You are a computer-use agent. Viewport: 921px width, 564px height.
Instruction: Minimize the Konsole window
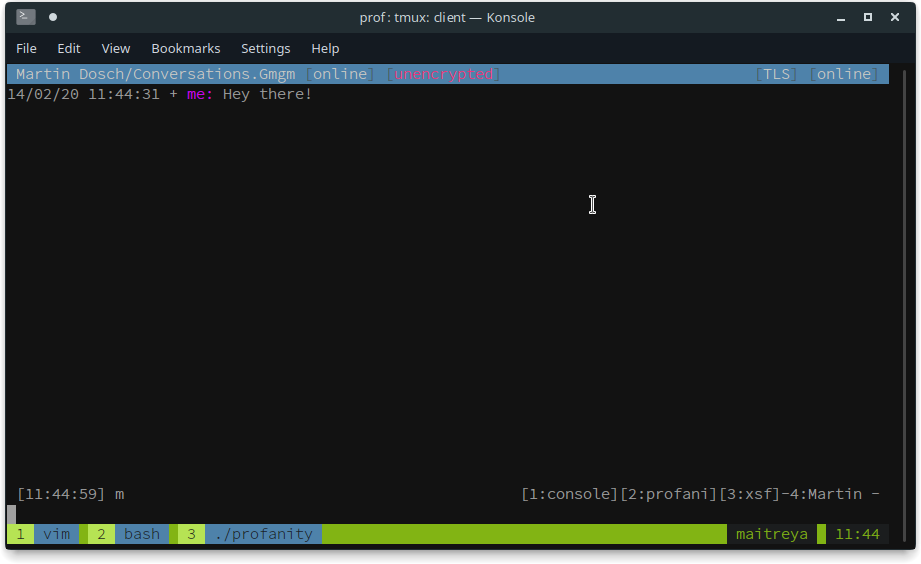pos(840,17)
